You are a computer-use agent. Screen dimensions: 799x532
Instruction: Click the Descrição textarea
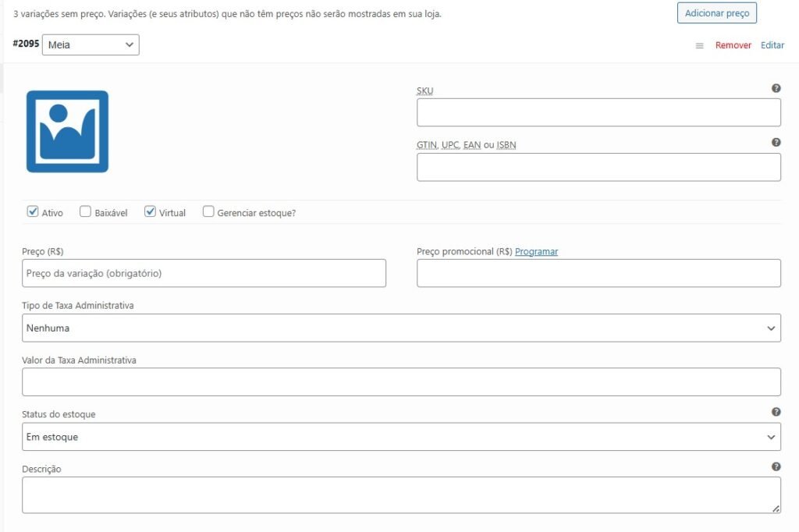point(401,495)
